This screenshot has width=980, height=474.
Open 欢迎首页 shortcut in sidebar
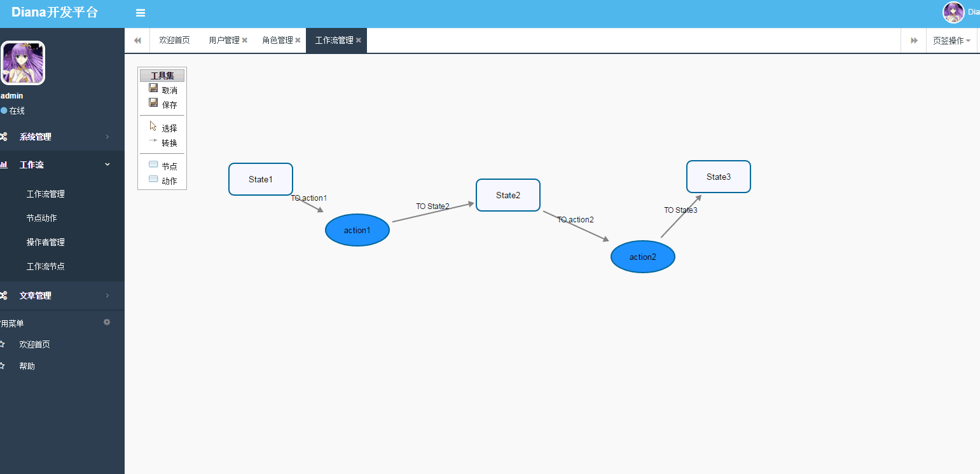35,344
